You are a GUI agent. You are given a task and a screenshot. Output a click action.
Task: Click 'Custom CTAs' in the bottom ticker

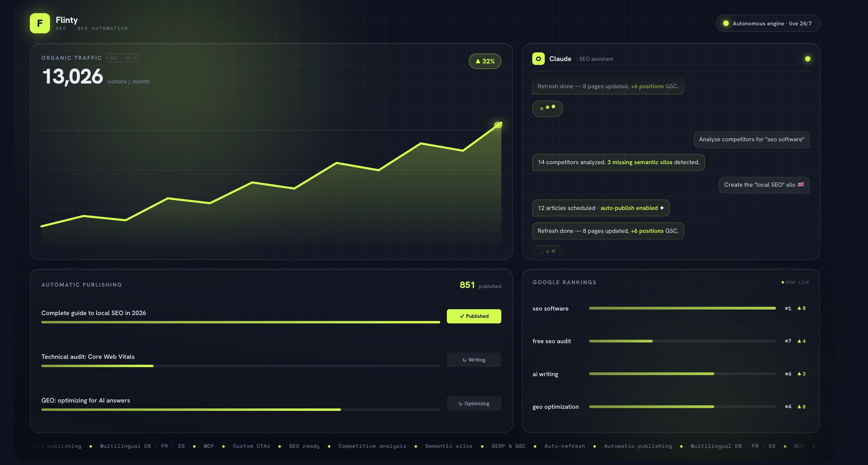click(x=251, y=446)
